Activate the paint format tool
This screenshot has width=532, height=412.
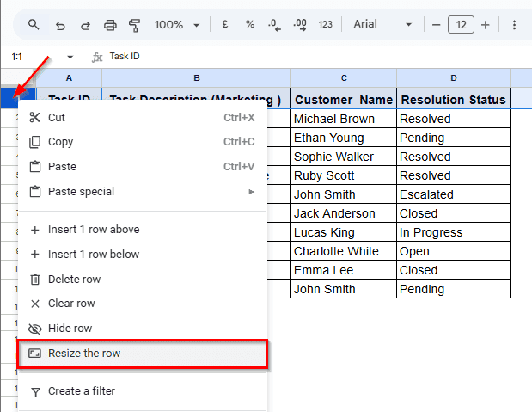click(x=134, y=25)
